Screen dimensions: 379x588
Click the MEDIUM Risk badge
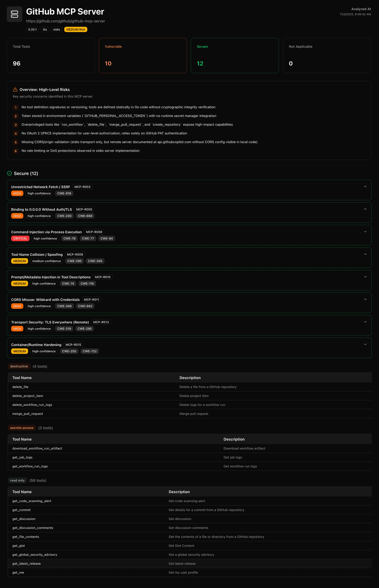pyautogui.click(x=76, y=30)
